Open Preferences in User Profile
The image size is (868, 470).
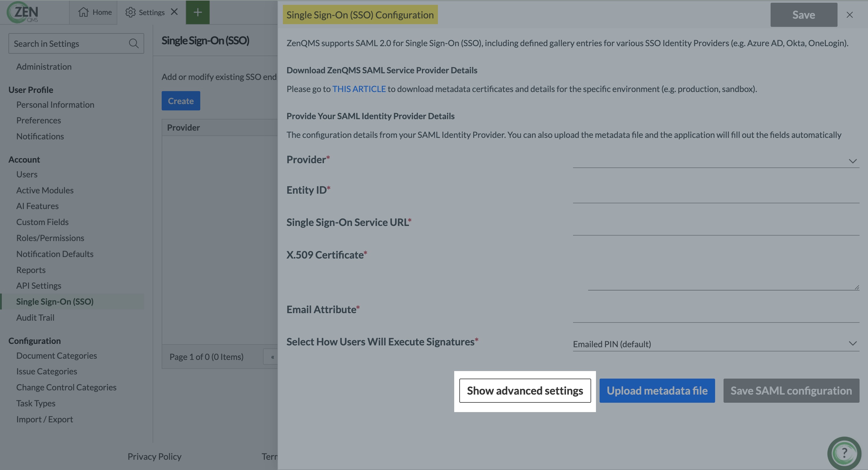click(x=39, y=120)
